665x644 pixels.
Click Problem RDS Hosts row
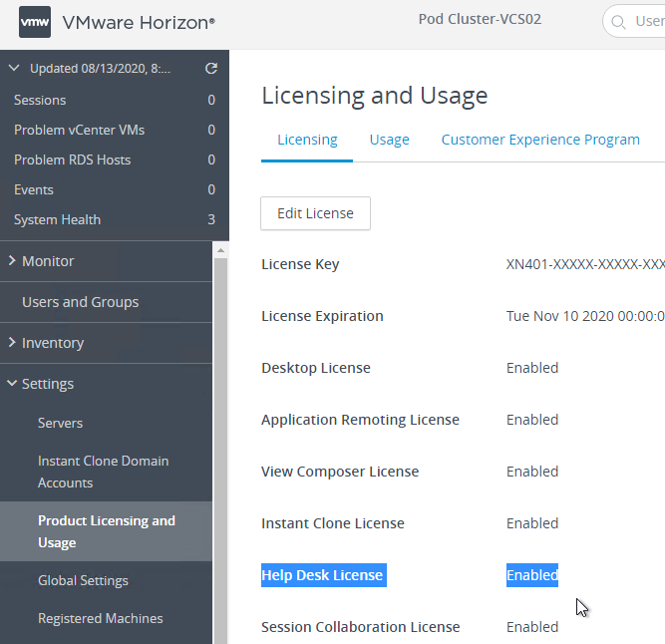pos(115,160)
